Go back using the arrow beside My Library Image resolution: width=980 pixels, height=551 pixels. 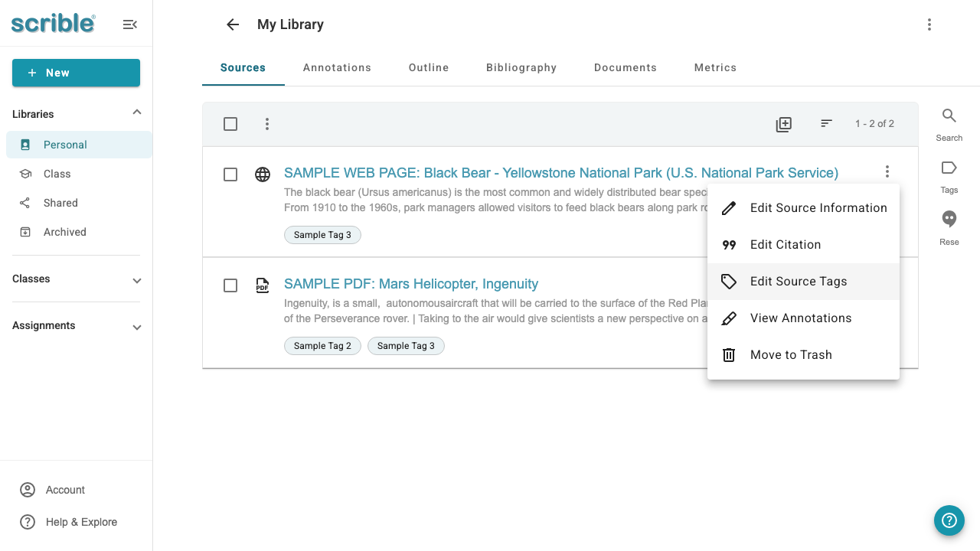pyautogui.click(x=233, y=24)
